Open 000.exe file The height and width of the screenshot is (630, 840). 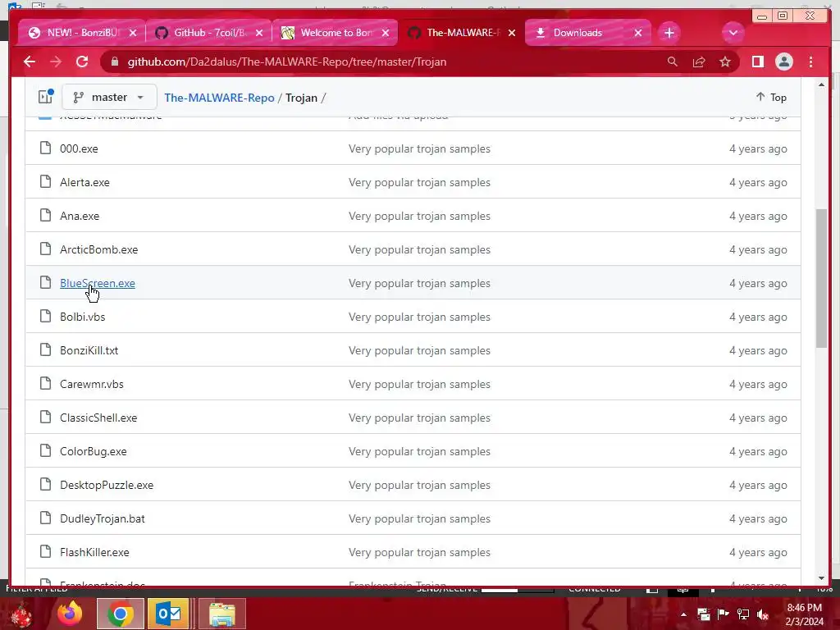[x=79, y=149]
